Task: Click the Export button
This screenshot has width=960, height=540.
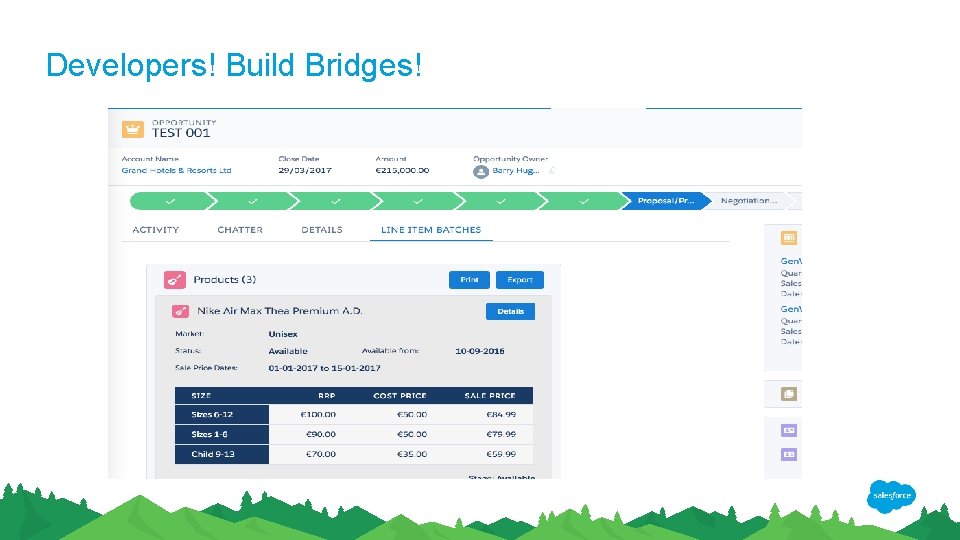Action: point(520,280)
